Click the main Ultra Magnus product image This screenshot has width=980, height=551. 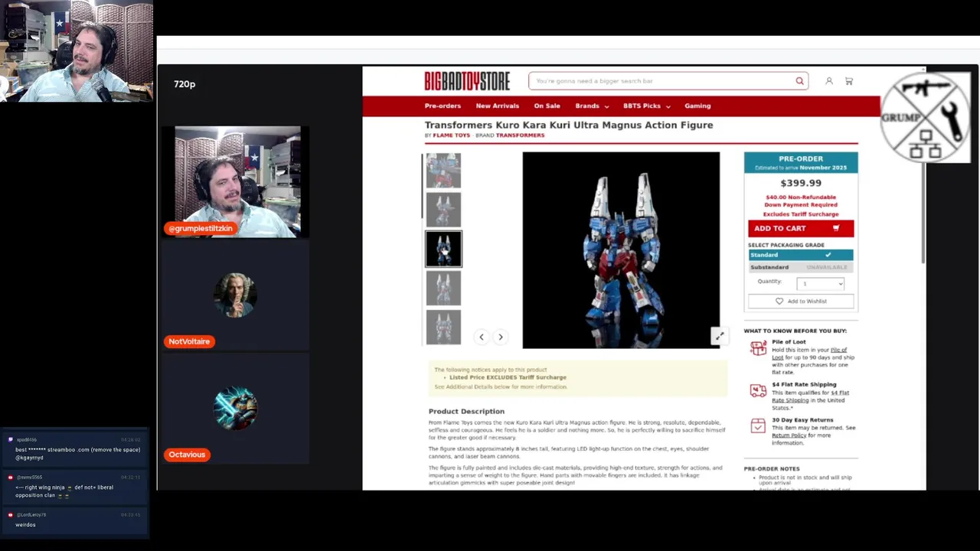[621, 250]
